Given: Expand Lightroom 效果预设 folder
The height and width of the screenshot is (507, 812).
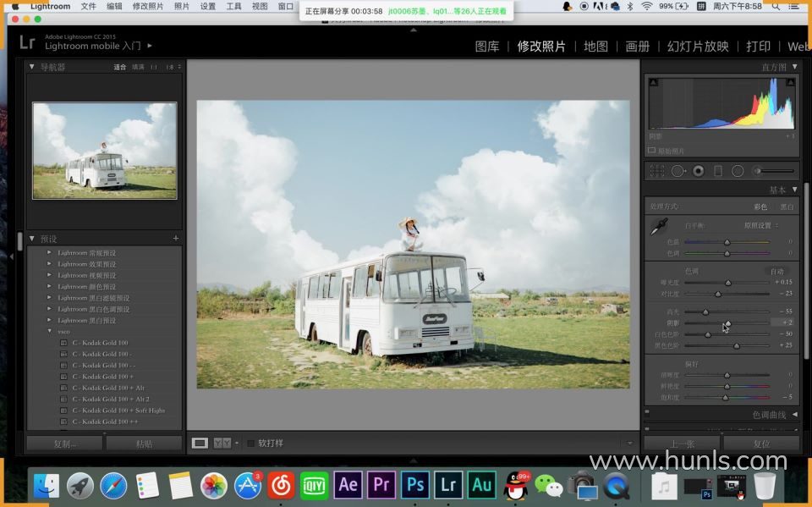Looking at the screenshot, I should pyautogui.click(x=49, y=264).
